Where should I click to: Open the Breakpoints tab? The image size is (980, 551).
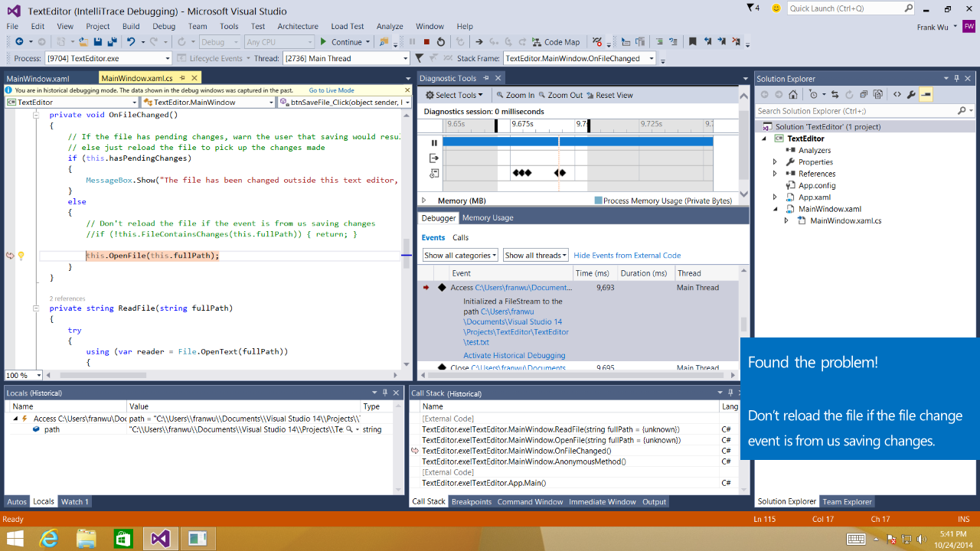click(x=472, y=502)
